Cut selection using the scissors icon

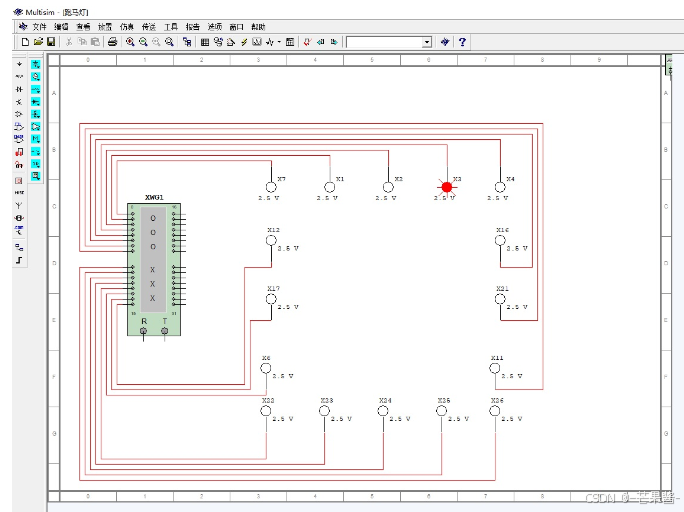[x=69, y=42]
